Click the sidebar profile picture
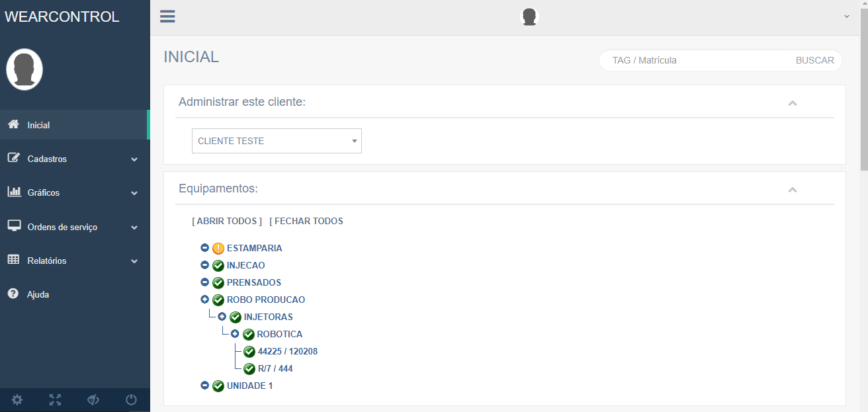Screen dimensions: 868x412 point(24,69)
